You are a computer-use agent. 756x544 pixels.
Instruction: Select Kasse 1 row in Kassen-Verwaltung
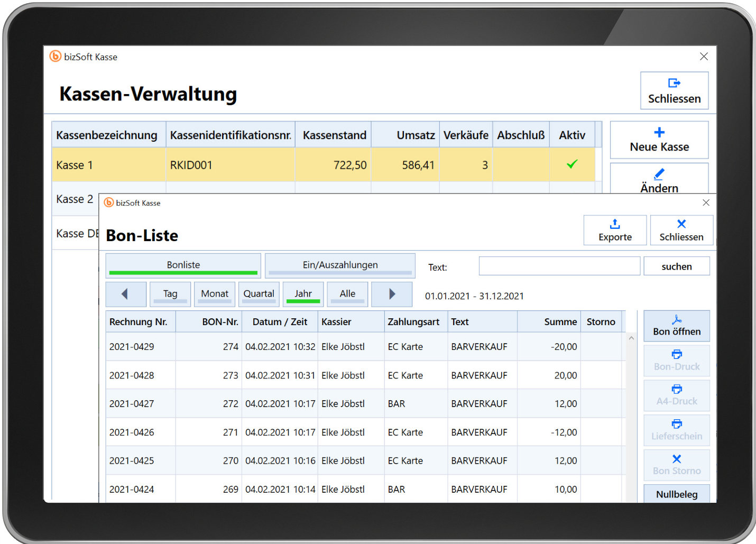pos(324,165)
